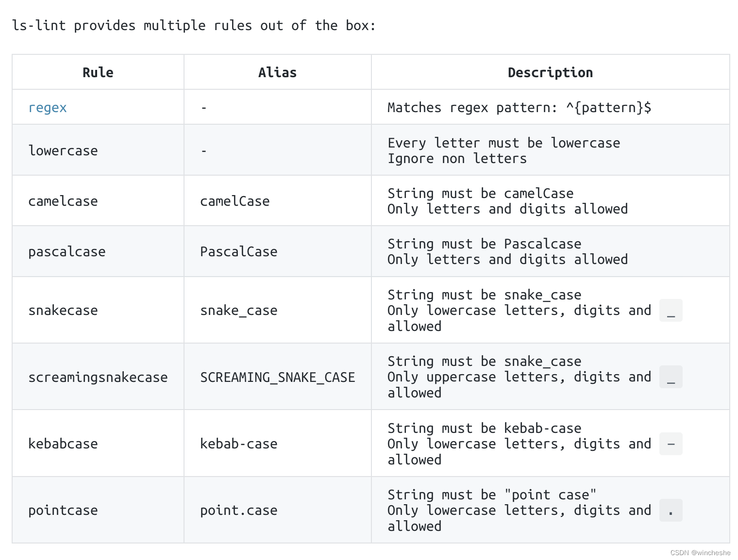The height and width of the screenshot is (560, 738).
Task: Click the Rule column header
Action: click(98, 72)
